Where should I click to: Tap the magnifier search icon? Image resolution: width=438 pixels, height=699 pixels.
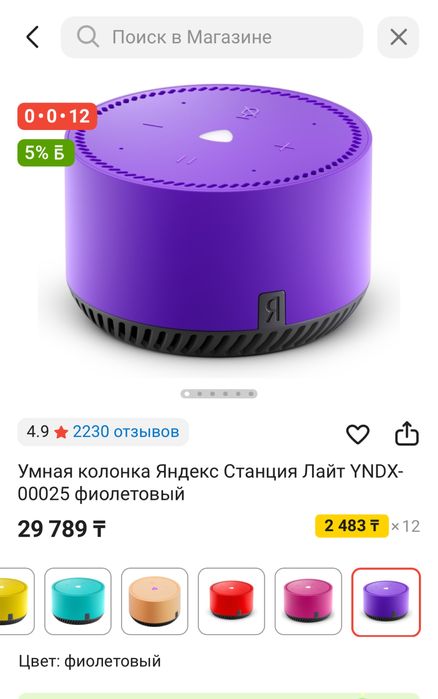(x=87, y=37)
